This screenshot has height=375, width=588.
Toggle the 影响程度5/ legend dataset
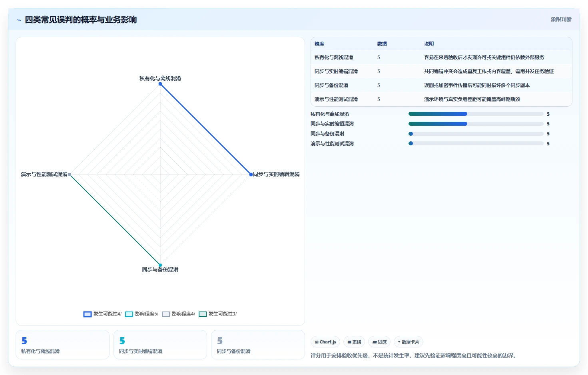point(142,314)
